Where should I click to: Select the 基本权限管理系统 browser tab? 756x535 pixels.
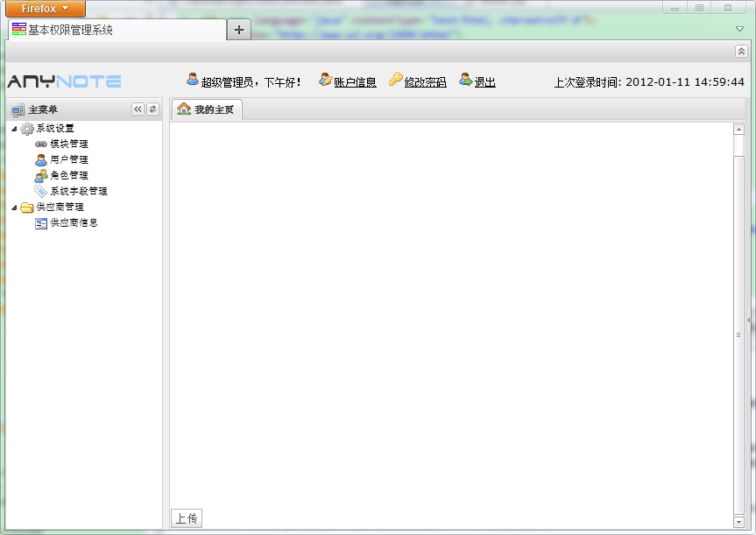pyautogui.click(x=117, y=30)
